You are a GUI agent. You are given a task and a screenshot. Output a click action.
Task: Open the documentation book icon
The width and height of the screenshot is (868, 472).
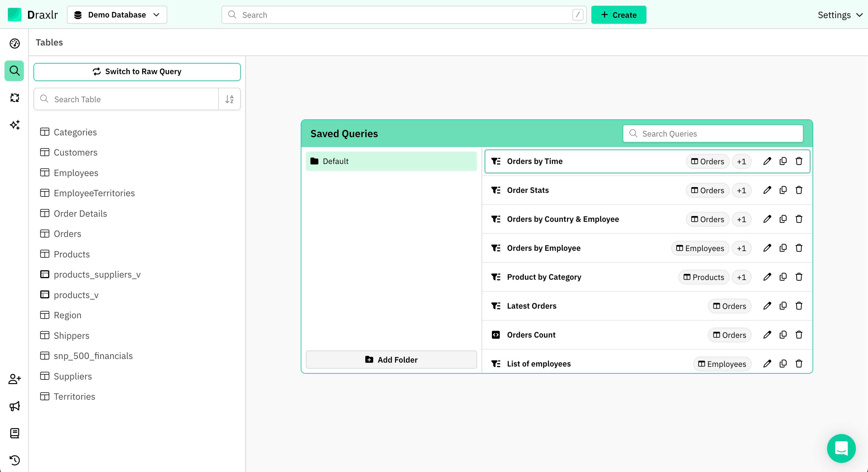(x=14, y=433)
